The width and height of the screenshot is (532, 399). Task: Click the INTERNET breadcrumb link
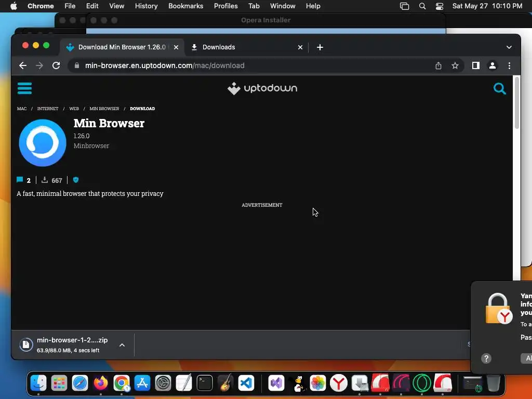click(x=48, y=109)
